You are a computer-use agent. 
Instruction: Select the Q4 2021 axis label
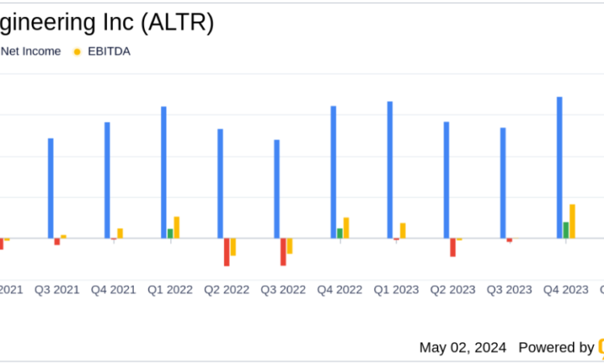tap(114, 290)
